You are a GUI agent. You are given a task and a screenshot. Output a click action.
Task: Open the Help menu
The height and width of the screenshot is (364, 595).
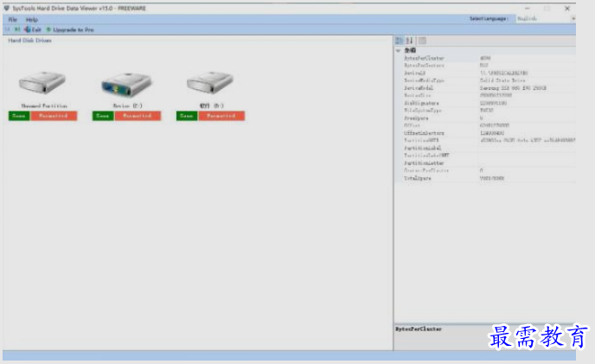(31, 20)
